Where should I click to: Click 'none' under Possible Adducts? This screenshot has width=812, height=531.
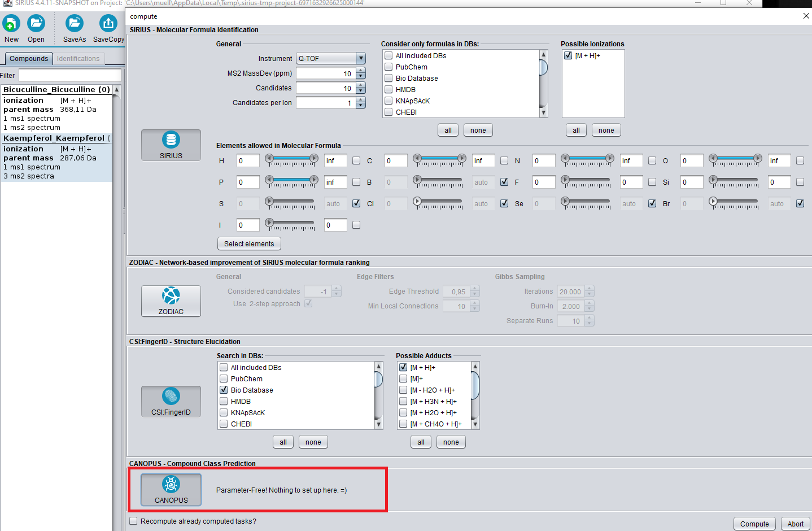[x=451, y=442]
